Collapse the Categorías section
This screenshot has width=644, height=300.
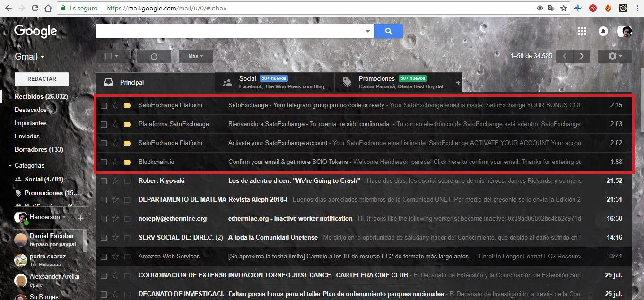(x=10, y=166)
